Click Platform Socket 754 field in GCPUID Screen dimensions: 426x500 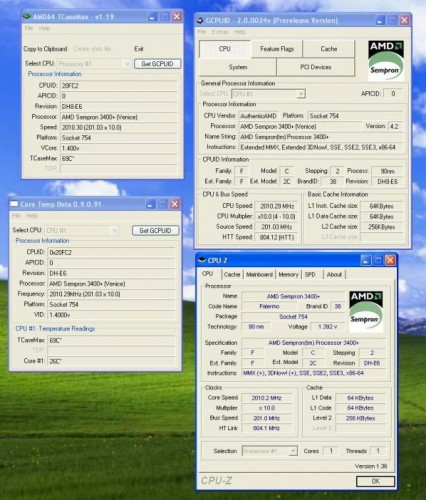click(x=355, y=116)
